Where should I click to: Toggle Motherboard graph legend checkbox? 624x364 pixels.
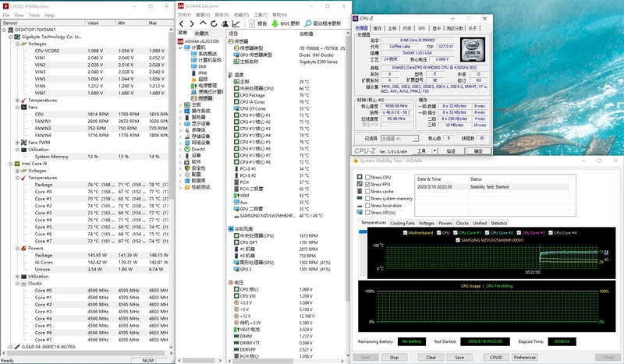coord(405,233)
